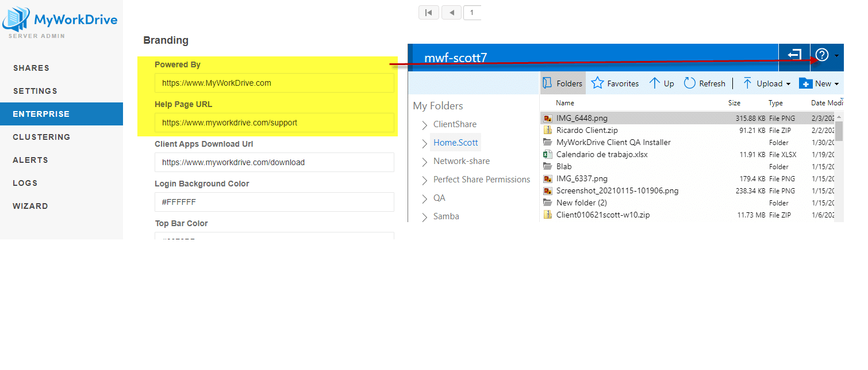868x370 pixels.
Task: Open Favorites with the star icon
Action: pos(615,83)
